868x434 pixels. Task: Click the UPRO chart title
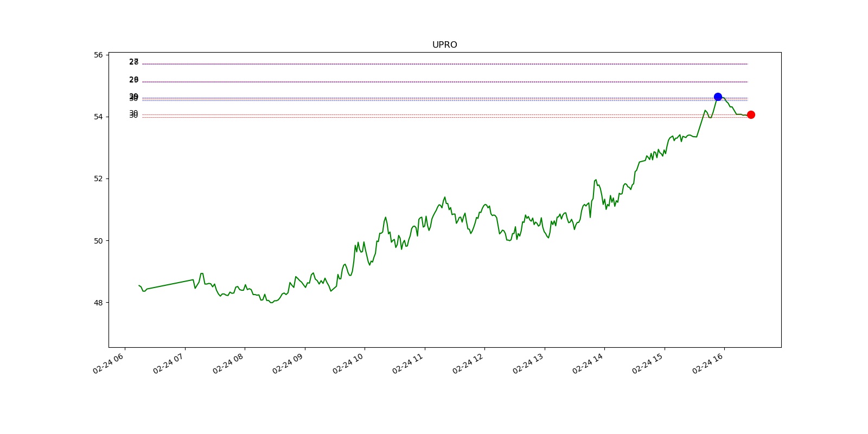pos(444,45)
